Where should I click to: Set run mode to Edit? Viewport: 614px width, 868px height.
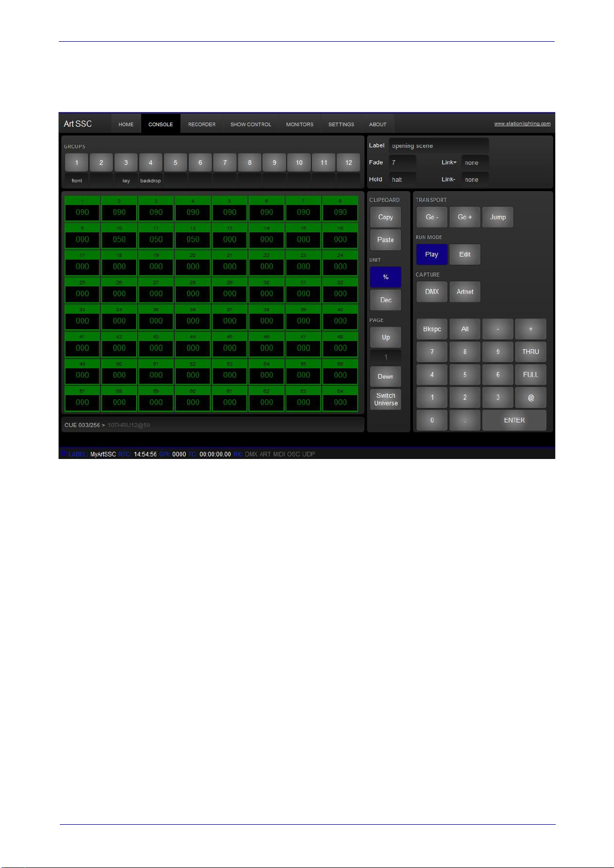pos(464,254)
